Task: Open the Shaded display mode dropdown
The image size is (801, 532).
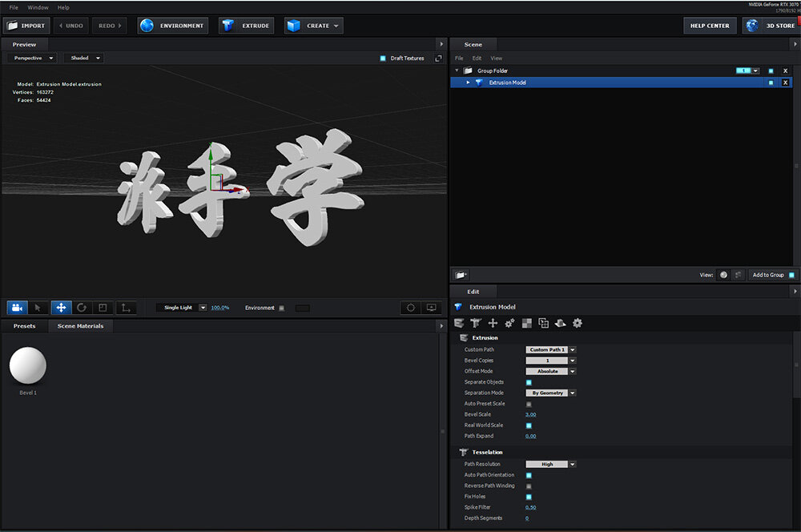Action: coord(83,58)
